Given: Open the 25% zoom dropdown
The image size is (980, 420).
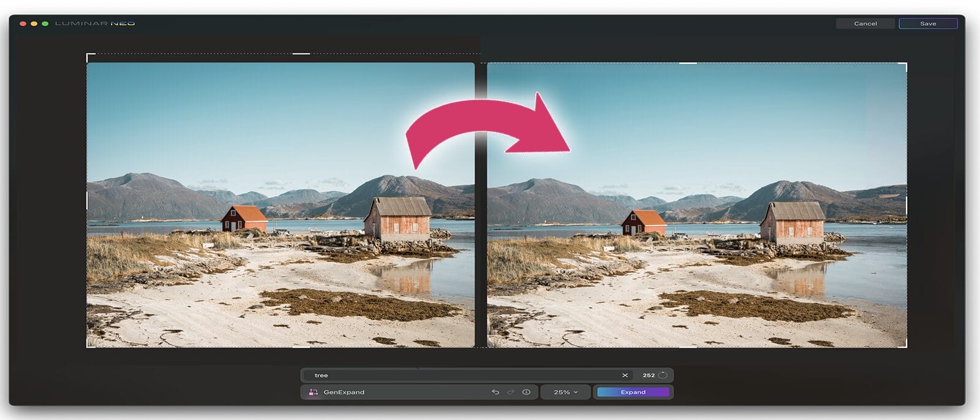Looking at the screenshot, I should click(x=565, y=392).
